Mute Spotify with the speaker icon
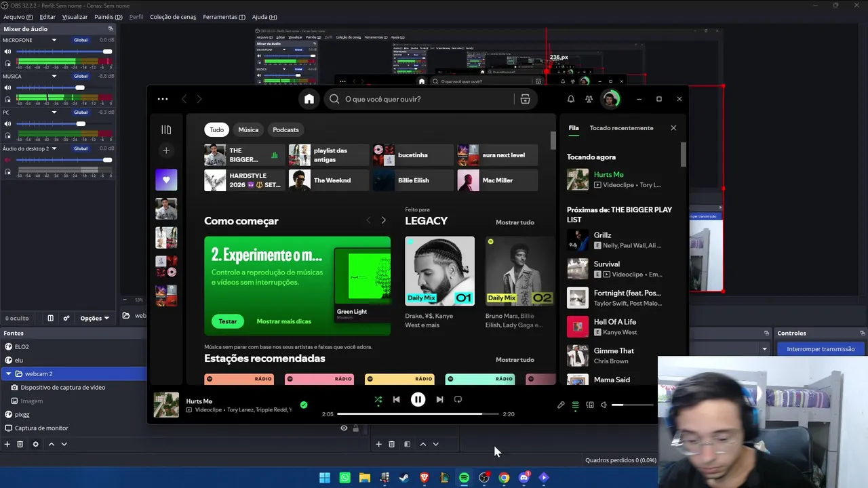This screenshot has height=488, width=868. [x=604, y=405]
